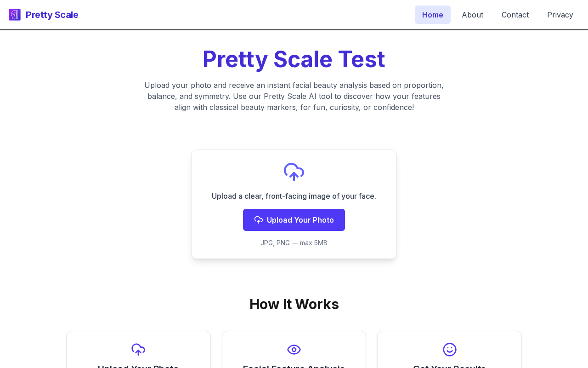The width and height of the screenshot is (588, 368).
Task: Click the front-facing image instruction text
Action: tap(294, 196)
